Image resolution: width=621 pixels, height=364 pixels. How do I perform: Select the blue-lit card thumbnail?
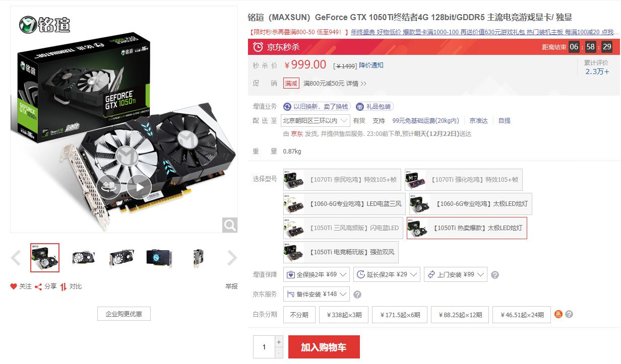point(159,257)
